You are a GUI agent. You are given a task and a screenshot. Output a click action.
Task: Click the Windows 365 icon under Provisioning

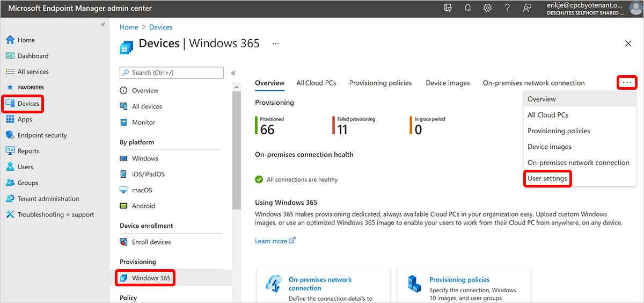pyautogui.click(x=124, y=278)
